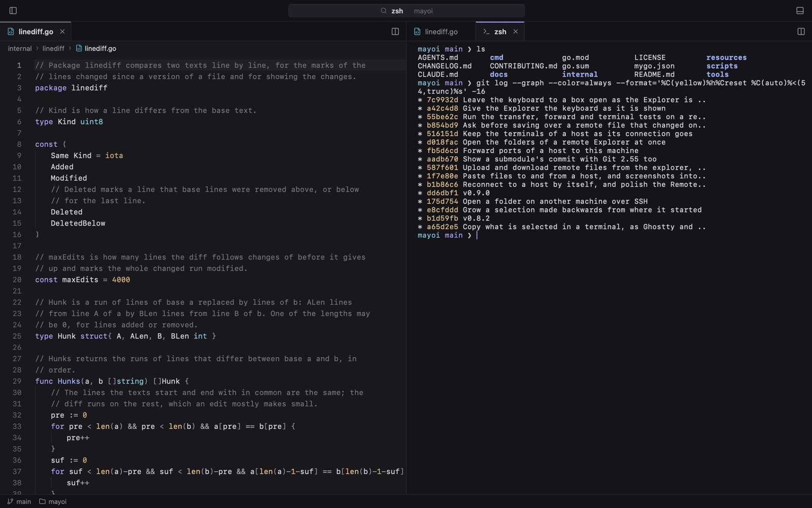Screen dimensions: 812x508
Task: Place cursor on 'package linediff' line
Action: coord(71,88)
